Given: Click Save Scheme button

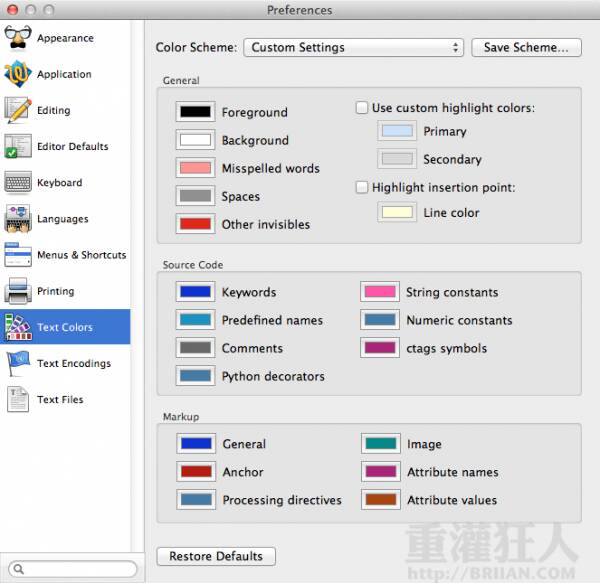Looking at the screenshot, I should (526, 47).
